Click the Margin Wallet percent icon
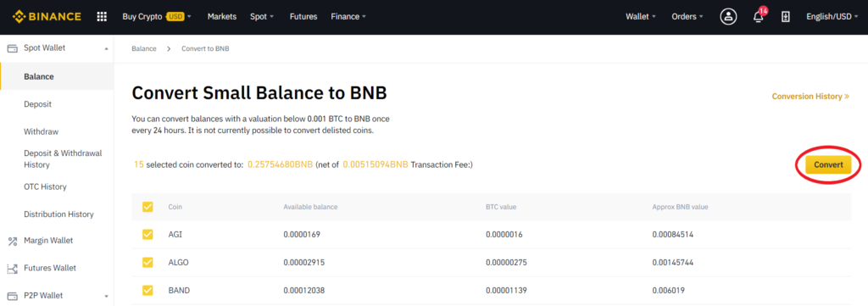 [12, 241]
